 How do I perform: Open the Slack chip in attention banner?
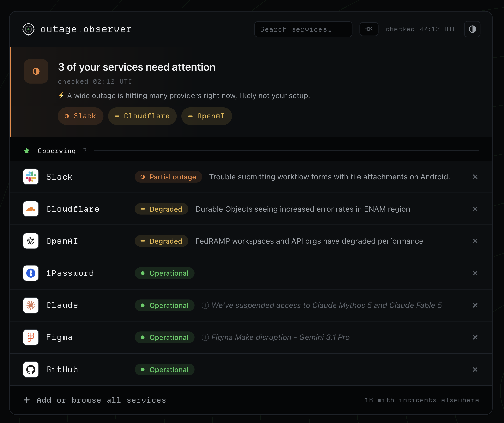81,116
